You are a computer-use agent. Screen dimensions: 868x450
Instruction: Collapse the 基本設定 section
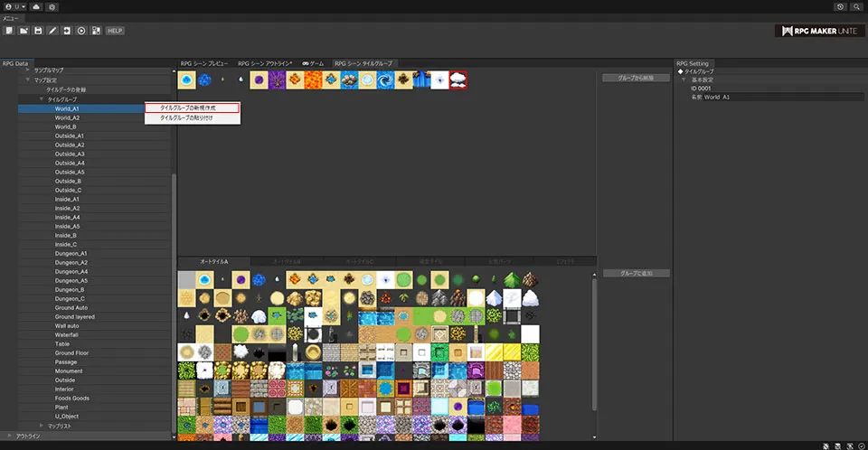click(x=684, y=80)
